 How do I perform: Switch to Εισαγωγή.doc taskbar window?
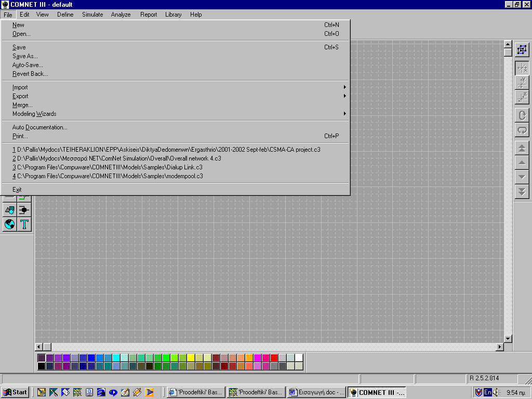point(316,392)
